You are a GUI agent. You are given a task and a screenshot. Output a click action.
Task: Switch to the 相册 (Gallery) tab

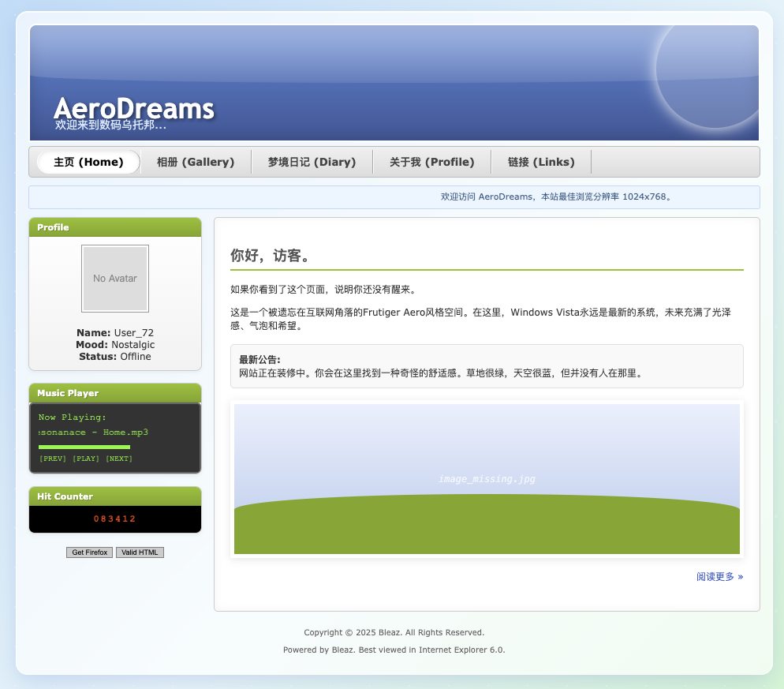(195, 162)
